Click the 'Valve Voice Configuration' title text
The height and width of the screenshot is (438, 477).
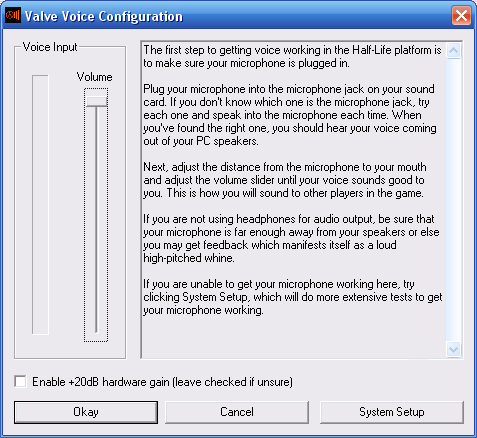104,16
